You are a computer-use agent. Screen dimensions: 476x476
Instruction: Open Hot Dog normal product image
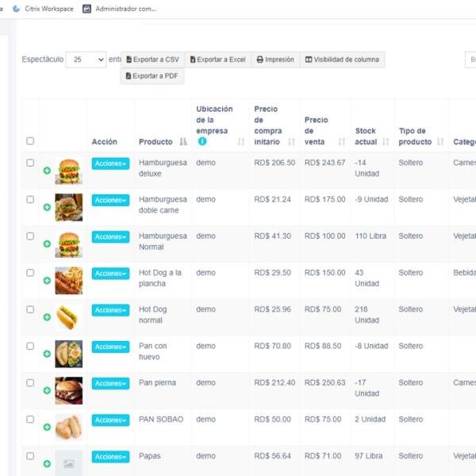pyautogui.click(x=68, y=317)
